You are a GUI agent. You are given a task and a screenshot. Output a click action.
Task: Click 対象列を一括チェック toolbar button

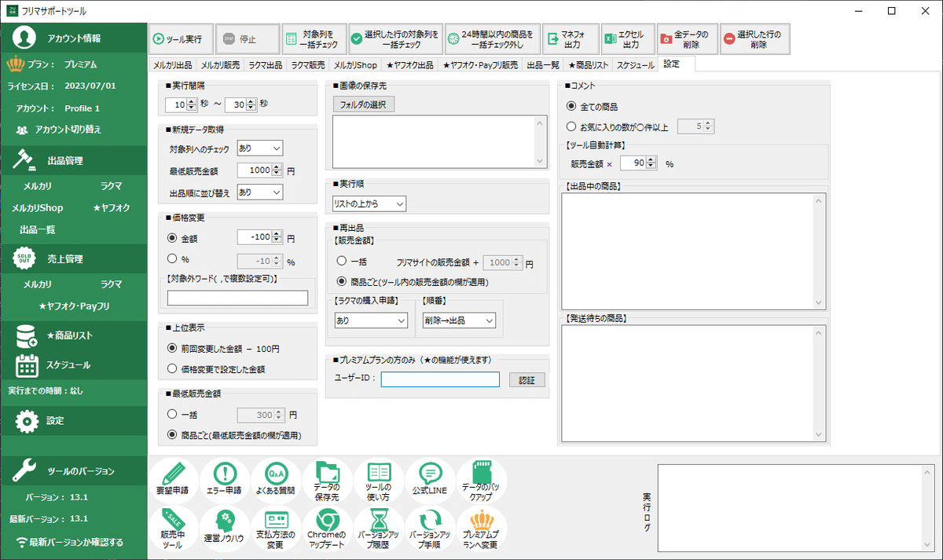coord(314,38)
